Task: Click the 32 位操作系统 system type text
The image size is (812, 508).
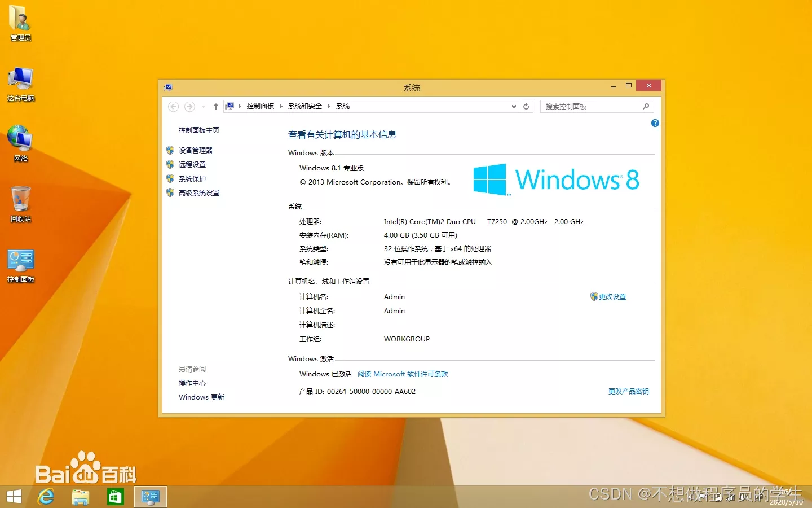Action: pos(438,248)
